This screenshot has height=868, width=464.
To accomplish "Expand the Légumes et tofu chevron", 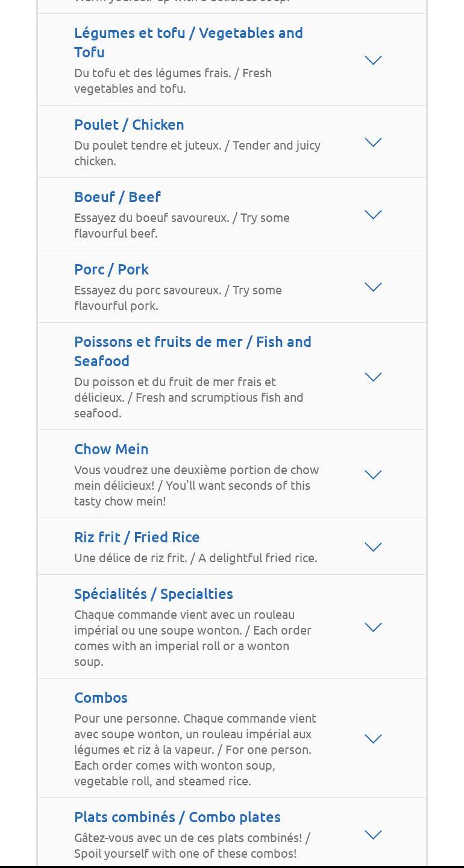I will (x=374, y=60).
